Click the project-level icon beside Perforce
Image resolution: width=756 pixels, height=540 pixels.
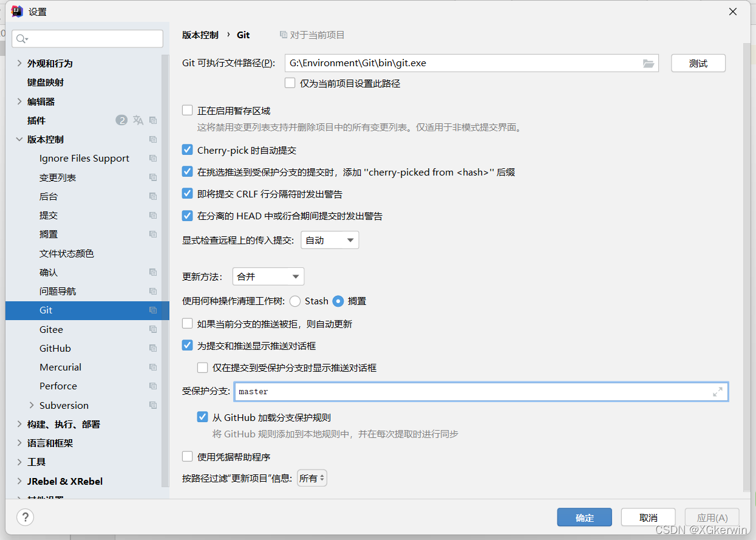point(153,386)
